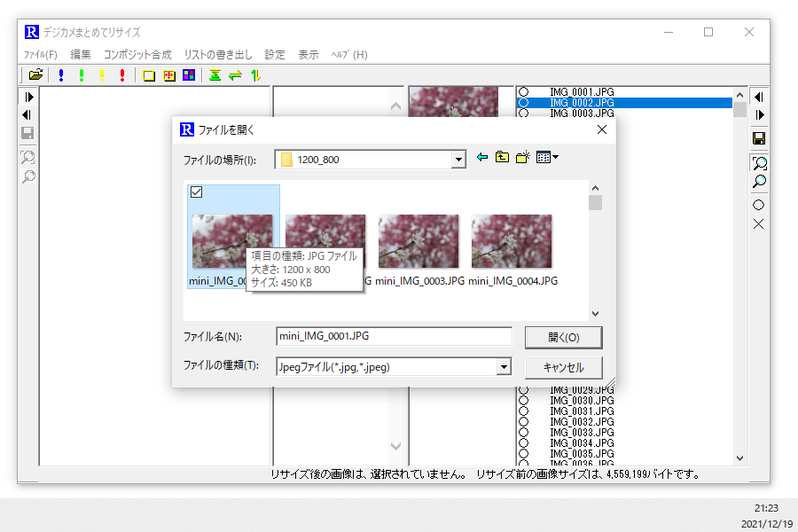
Task: Click the greyed floppy disk icon in left sidebar
Action: pyautogui.click(x=27, y=133)
